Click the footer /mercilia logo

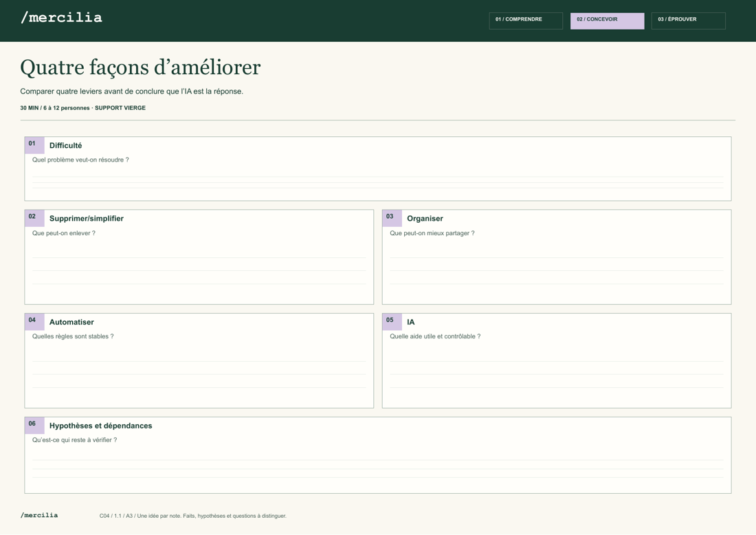click(x=39, y=515)
